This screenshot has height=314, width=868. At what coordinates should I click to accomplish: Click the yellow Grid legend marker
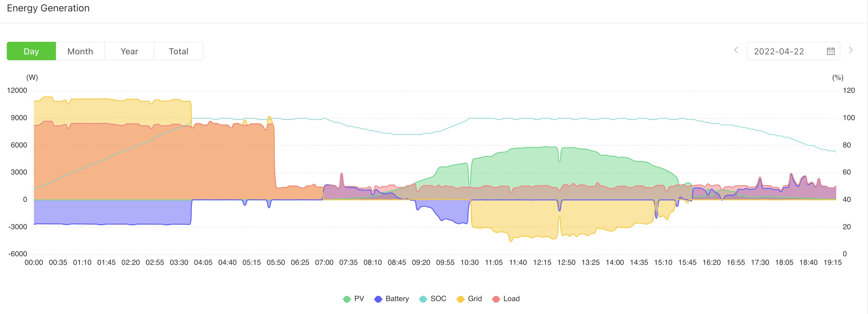click(460, 299)
